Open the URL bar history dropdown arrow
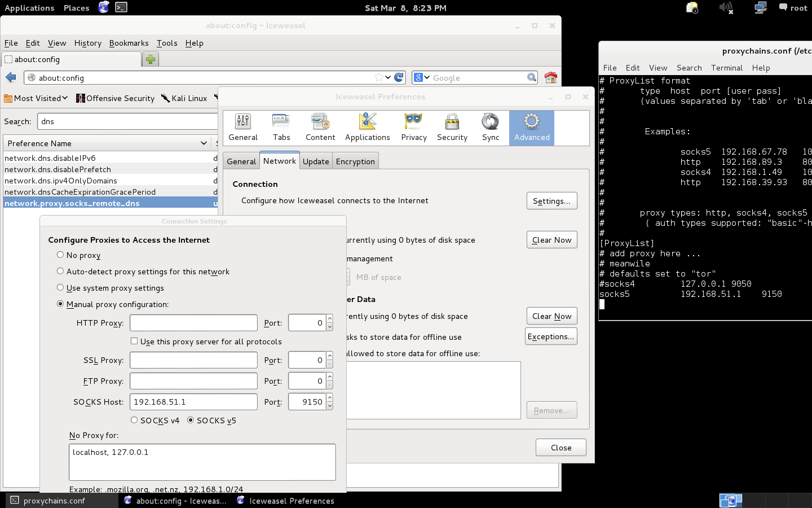The width and height of the screenshot is (812, 508). coord(388,77)
